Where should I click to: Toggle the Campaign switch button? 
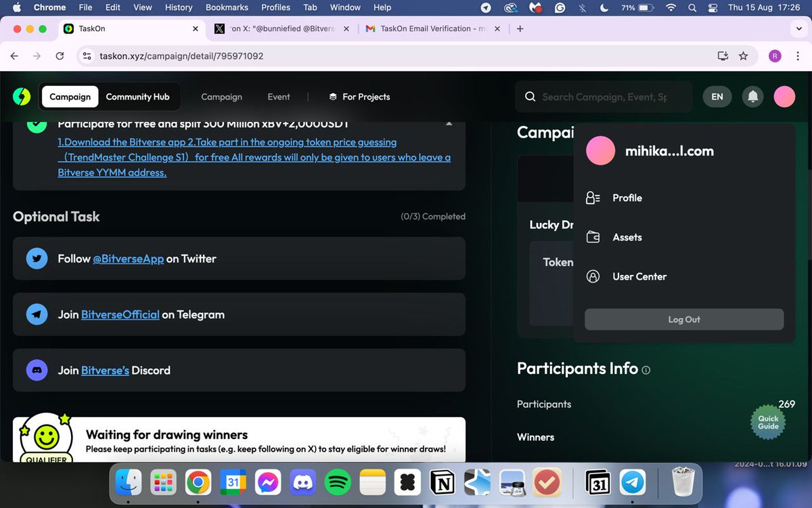(x=70, y=97)
